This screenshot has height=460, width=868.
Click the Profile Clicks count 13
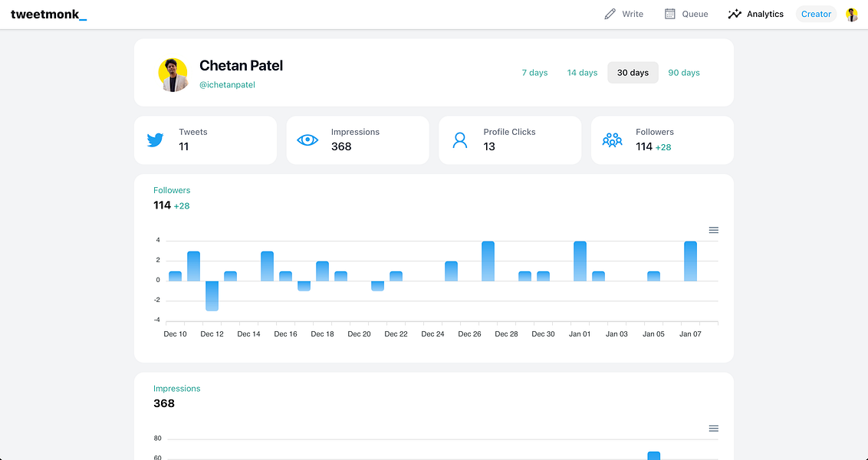point(489,146)
